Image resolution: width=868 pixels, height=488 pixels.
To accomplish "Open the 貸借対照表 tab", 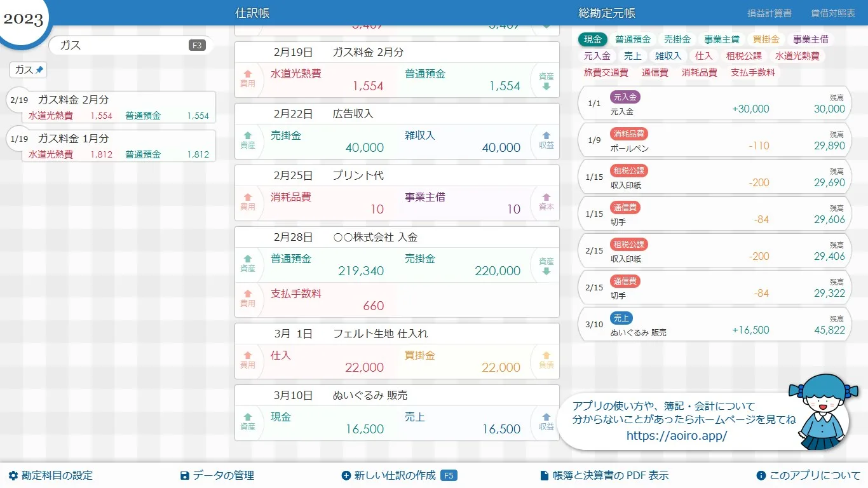I will pos(833,13).
